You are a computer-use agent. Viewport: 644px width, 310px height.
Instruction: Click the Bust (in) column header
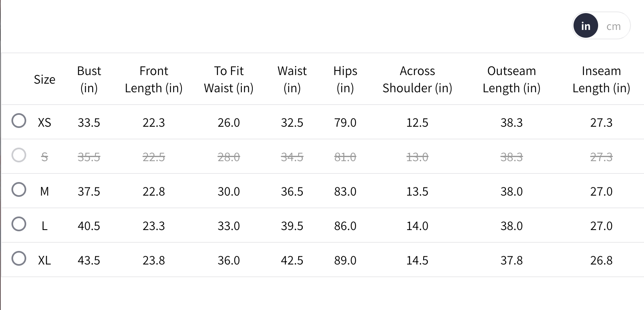89,80
